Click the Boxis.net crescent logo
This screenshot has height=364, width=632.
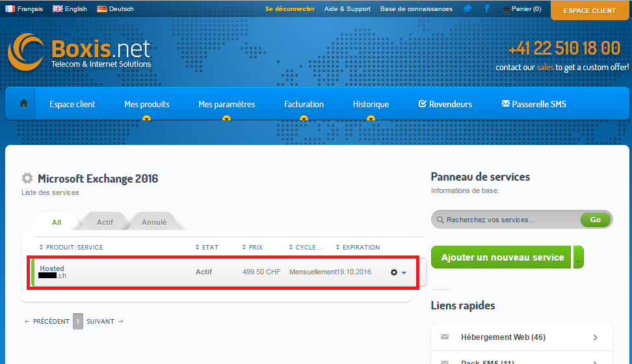click(25, 51)
